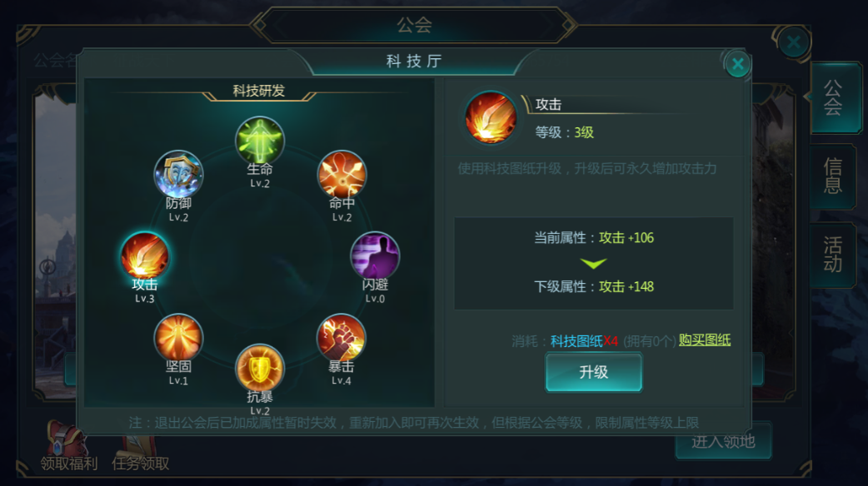868x486 pixels.
Task: Click the 进入领地 enter territory button
Action: pyautogui.click(x=723, y=441)
